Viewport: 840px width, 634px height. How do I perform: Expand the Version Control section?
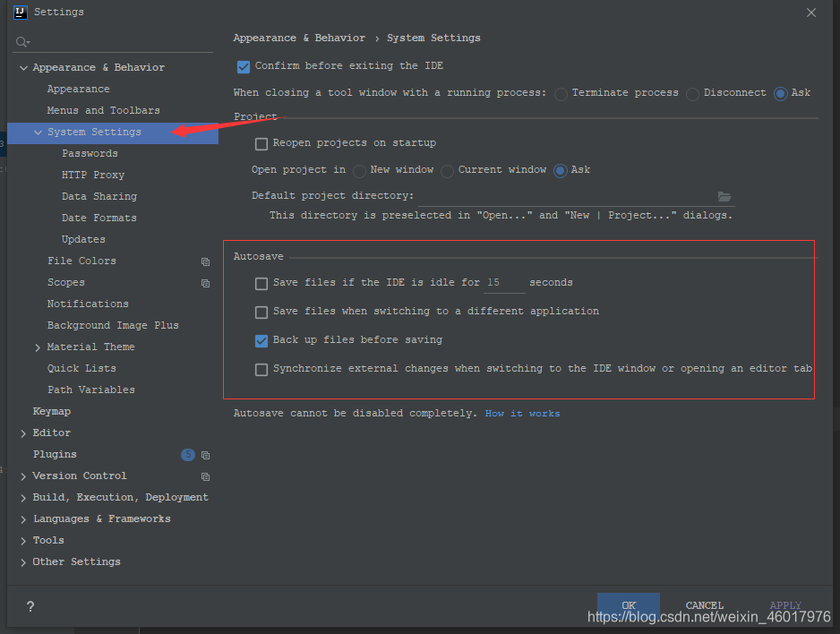(x=23, y=476)
